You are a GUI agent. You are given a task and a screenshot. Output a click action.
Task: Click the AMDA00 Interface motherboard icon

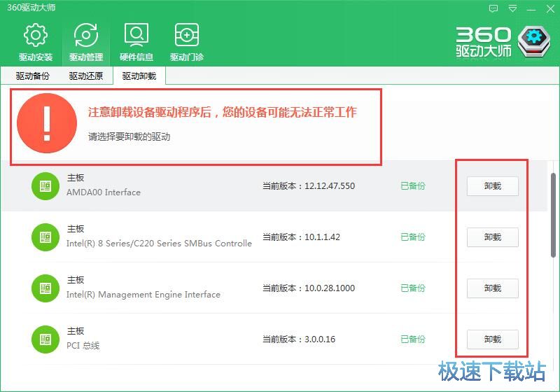pos(45,186)
